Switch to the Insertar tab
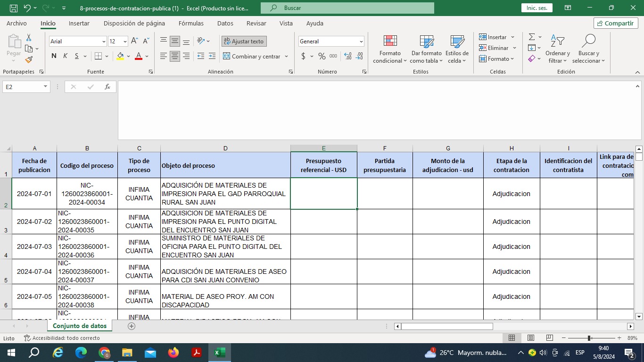The image size is (644, 362). coord(79,23)
